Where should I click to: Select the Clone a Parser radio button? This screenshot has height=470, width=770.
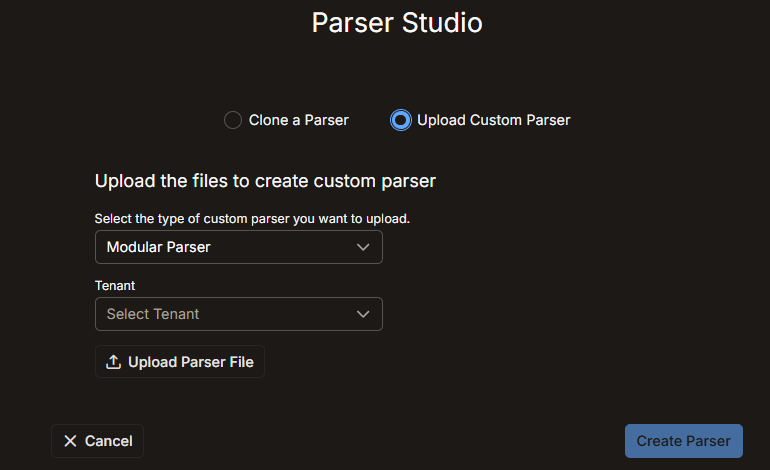pos(233,120)
